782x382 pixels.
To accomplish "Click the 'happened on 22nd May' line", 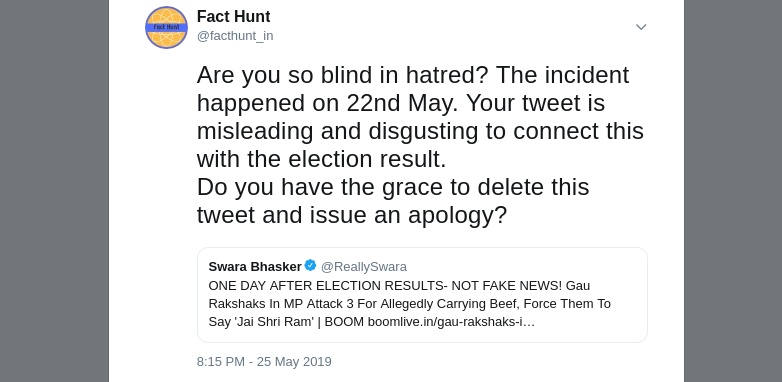I will pos(401,103).
